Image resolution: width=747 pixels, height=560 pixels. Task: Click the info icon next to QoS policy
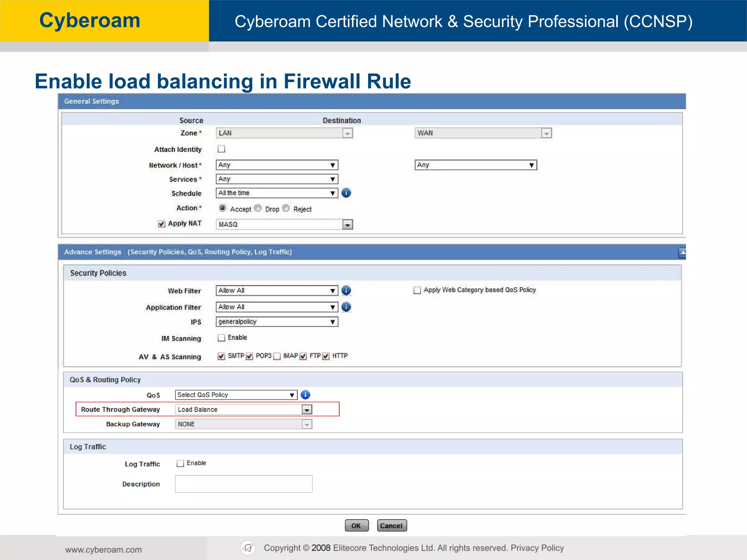[305, 395]
